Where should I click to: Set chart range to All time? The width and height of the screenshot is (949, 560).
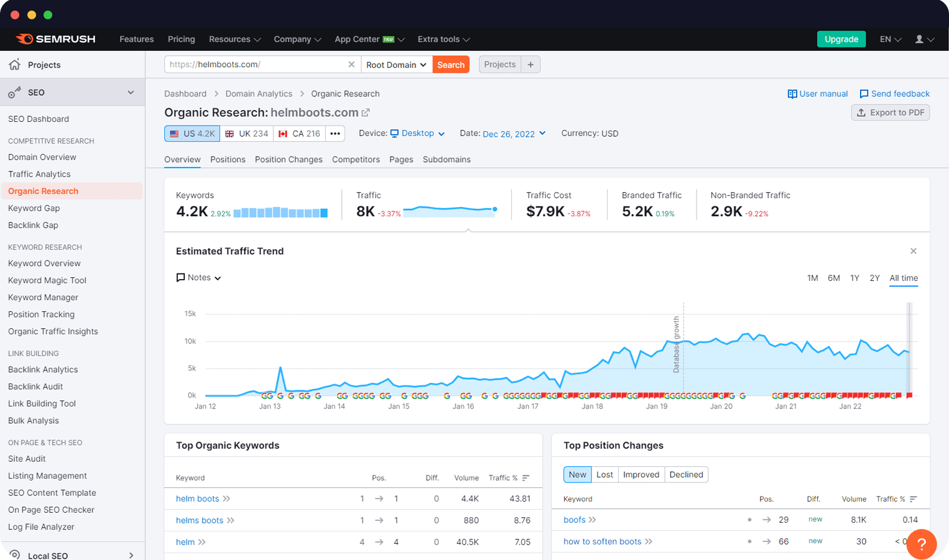coord(904,278)
